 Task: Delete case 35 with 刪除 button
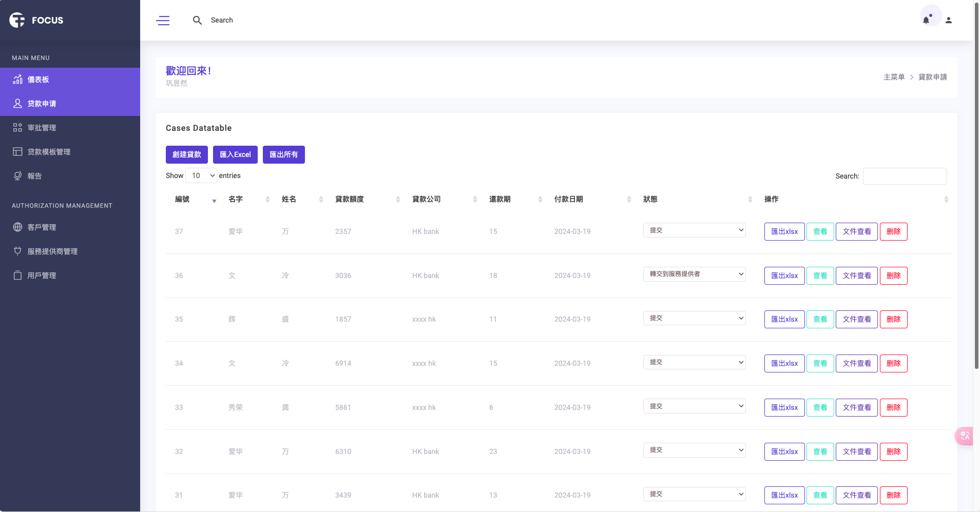[x=894, y=319]
